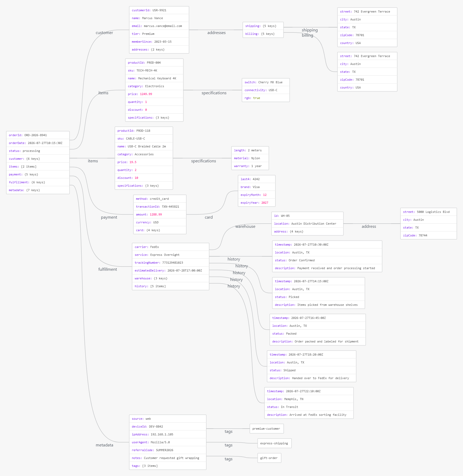Click the history: [5 items] row

coord(171,286)
